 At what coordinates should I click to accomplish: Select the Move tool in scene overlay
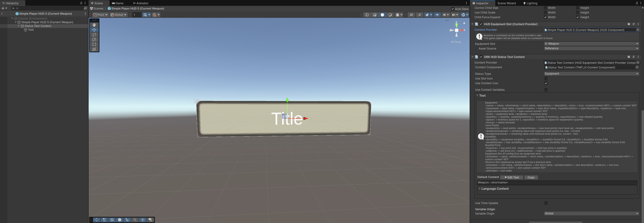tap(94, 30)
